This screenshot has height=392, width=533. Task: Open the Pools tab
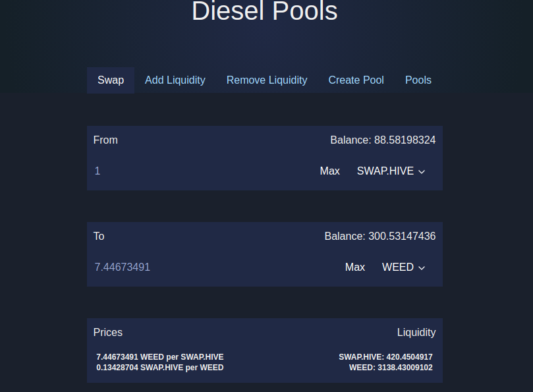pos(418,80)
